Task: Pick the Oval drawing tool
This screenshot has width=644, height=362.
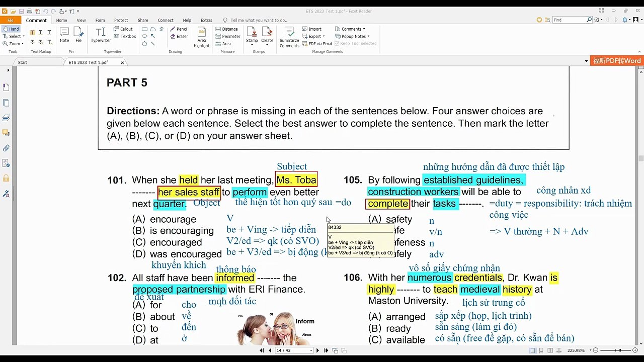Action: click(x=144, y=36)
